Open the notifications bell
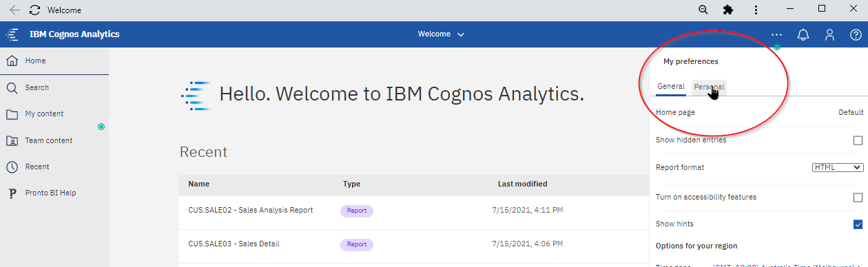The image size is (868, 267). click(803, 34)
